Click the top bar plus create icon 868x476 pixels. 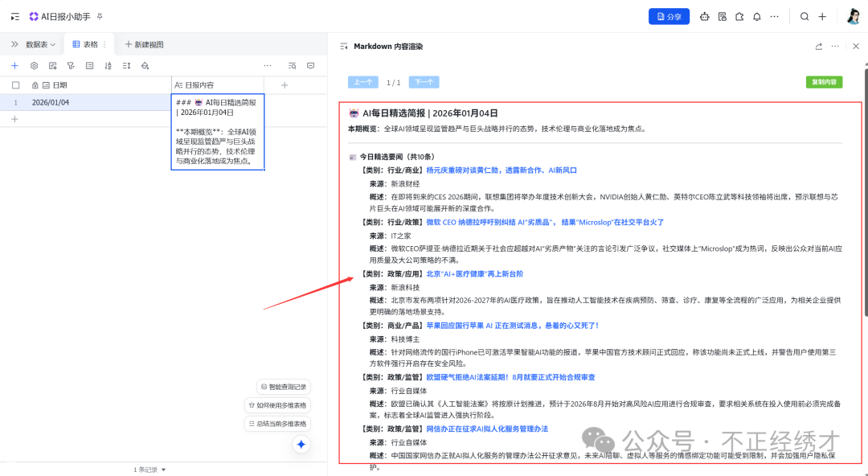[x=822, y=17]
